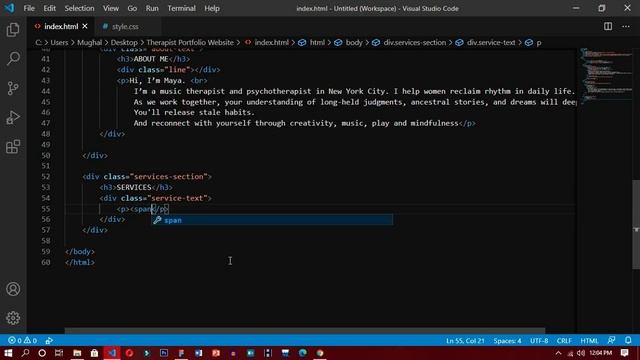Select the span autocomplete suggestion
Screen dimensions: 640x360
pyautogui.click(x=272, y=220)
